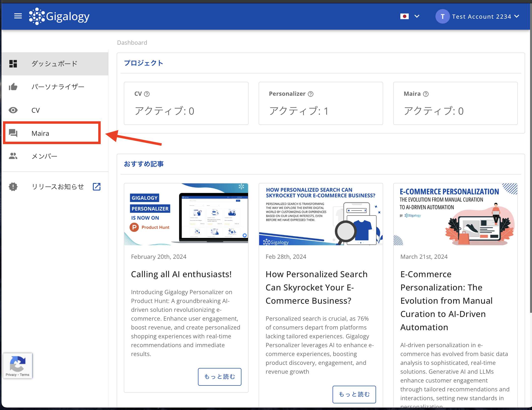This screenshot has height=410, width=532.
Task: Open the hamburger navigation menu
Action: click(18, 16)
